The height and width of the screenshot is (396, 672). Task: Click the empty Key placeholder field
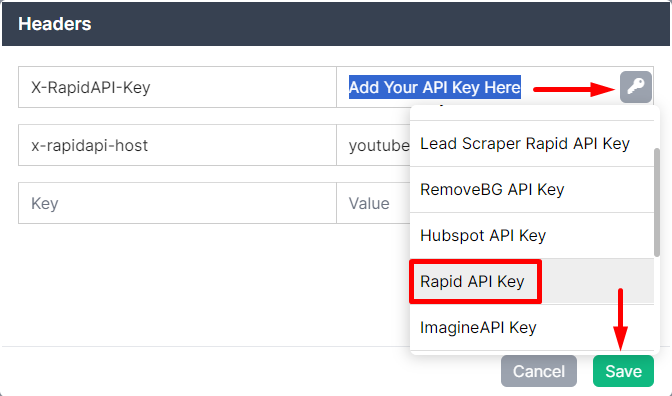pos(177,203)
